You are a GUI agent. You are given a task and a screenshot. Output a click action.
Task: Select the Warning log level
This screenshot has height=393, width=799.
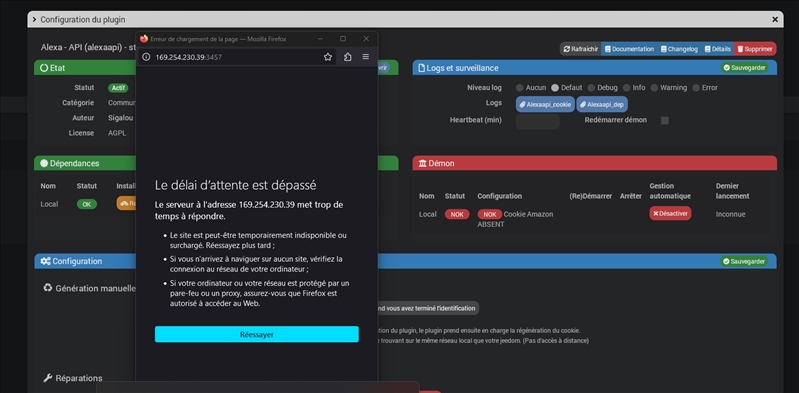coord(654,88)
